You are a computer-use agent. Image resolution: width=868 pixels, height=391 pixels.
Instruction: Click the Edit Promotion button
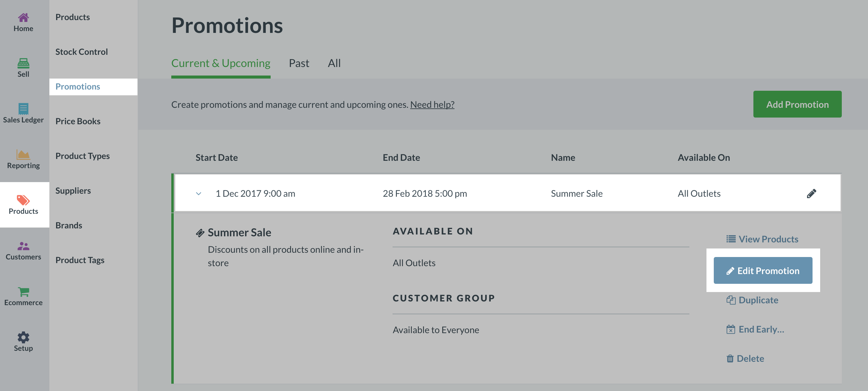[x=763, y=270]
